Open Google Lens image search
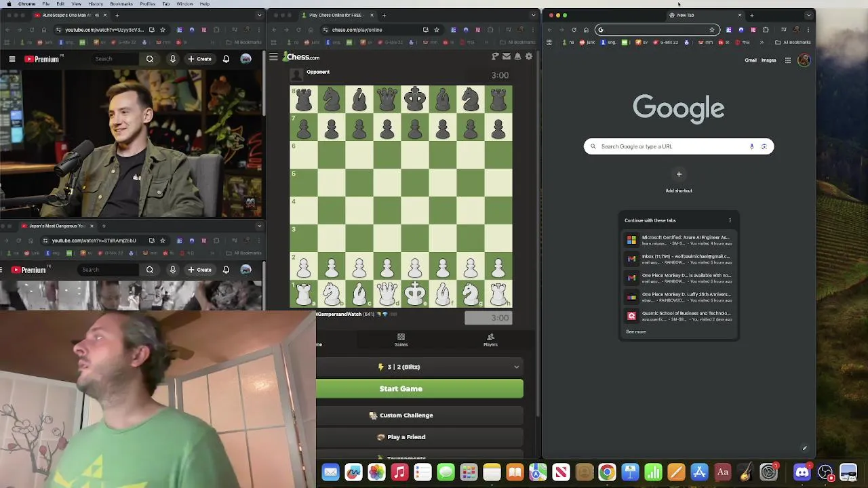 (764, 146)
